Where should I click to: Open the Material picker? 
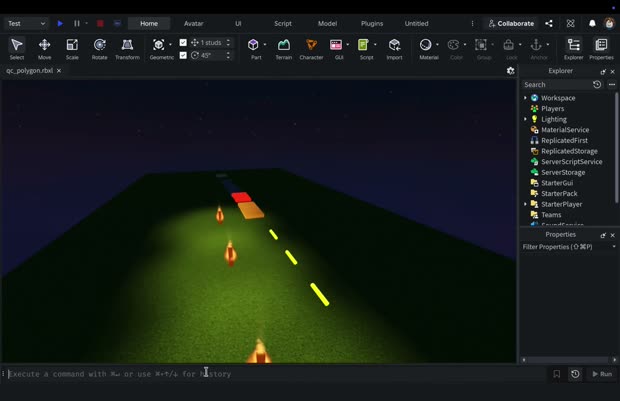pyautogui.click(x=425, y=45)
